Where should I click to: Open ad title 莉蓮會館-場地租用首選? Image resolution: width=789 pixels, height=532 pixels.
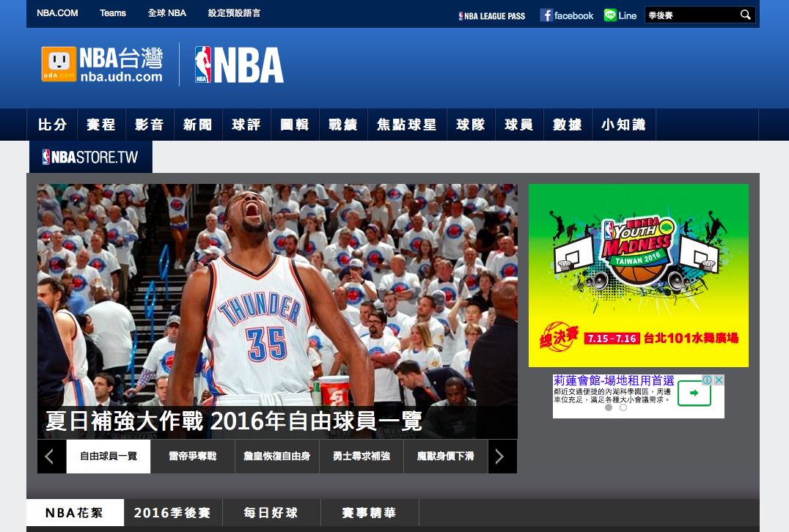[x=614, y=380]
